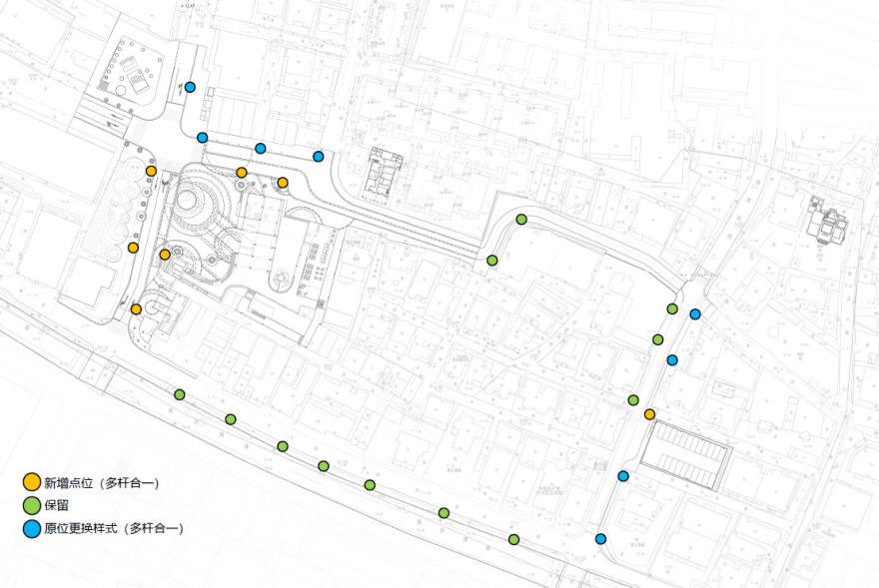This screenshot has height=588, width=879.
Task: Select the topmost blue marker on the map
Action: [190, 87]
